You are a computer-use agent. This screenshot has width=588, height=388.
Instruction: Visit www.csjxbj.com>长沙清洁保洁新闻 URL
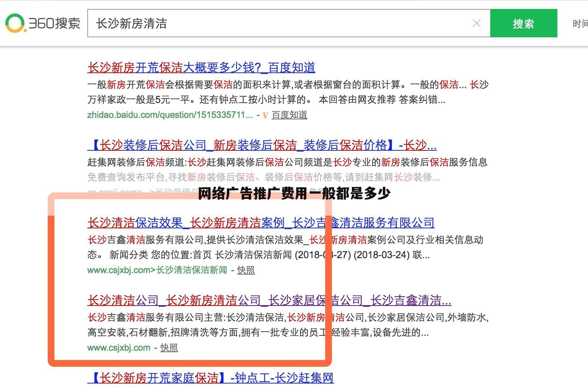tap(157, 270)
